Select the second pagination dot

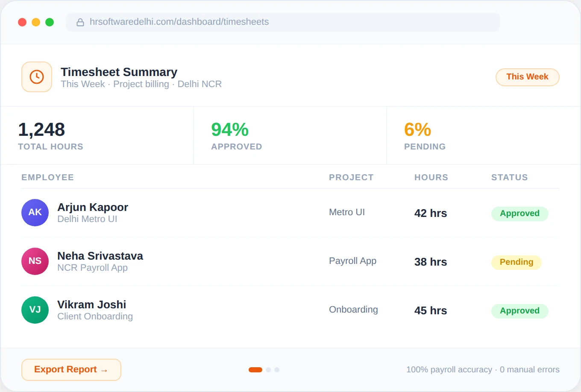(268, 369)
